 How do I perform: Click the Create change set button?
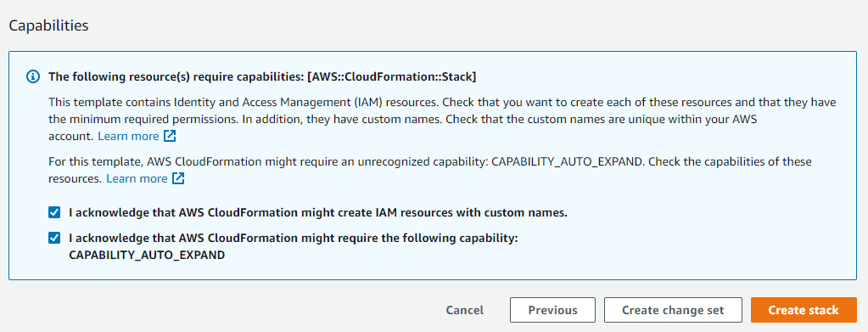point(673,310)
